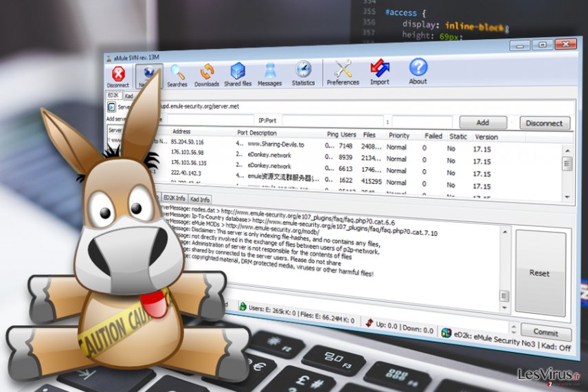The width and height of the screenshot is (588, 392).
Task: Switch to the Kad Info tab
Action: click(200, 199)
